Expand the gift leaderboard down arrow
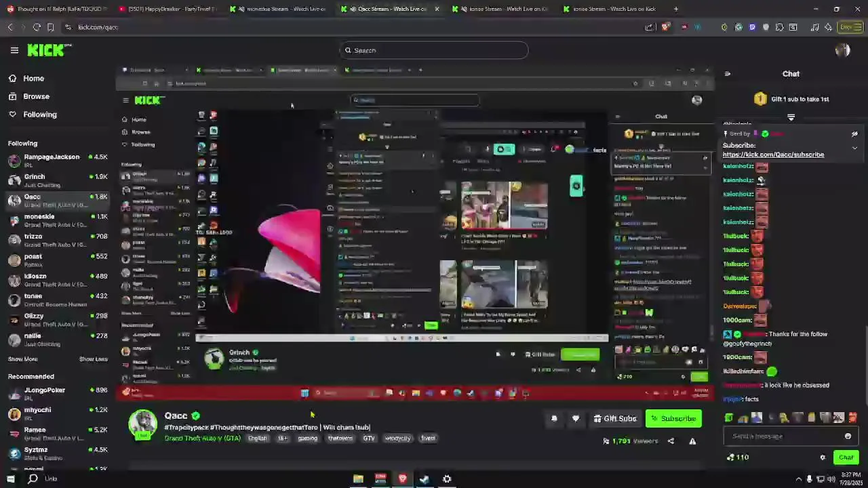The height and width of the screenshot is (488, 868). click(791, 117)
